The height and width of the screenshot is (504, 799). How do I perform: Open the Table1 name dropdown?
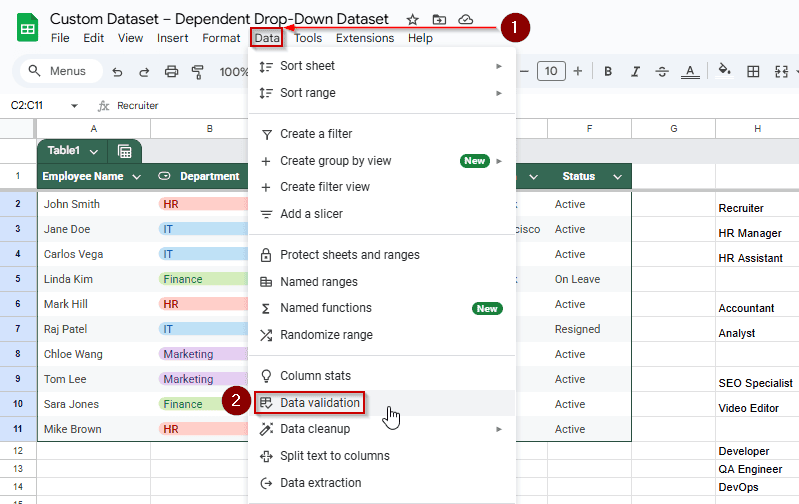[x=94, y=151]
